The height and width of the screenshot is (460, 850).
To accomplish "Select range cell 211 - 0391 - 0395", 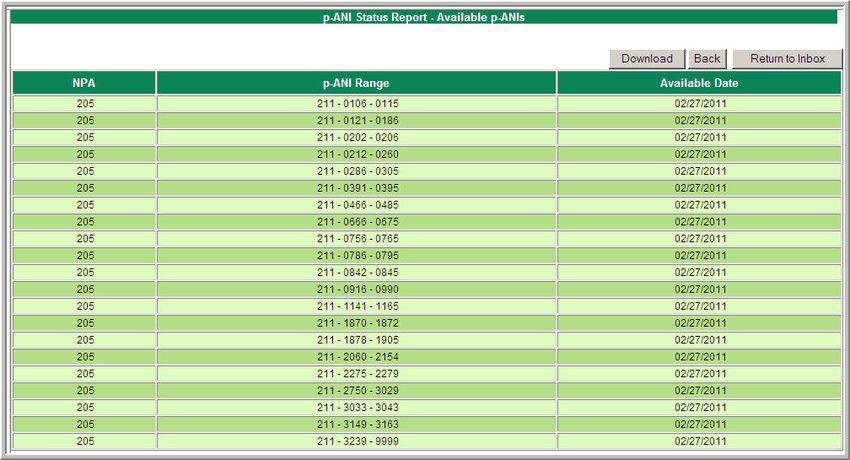I will (x=357, y=188).
